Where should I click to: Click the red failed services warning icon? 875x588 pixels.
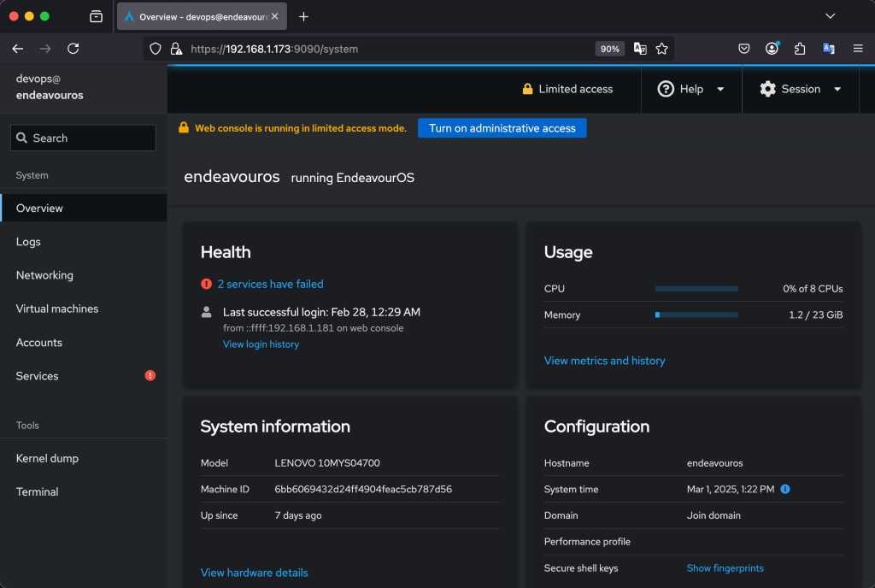pyautogui.click(x=207, y=284)
